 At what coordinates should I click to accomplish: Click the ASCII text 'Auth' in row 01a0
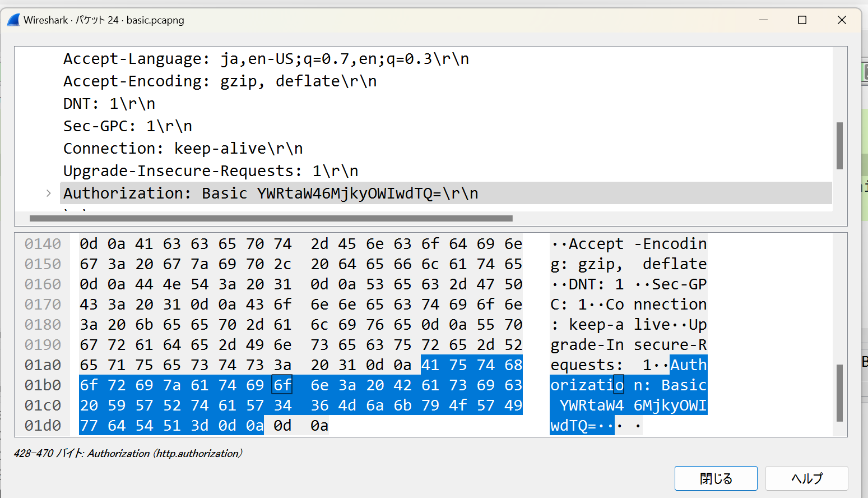689,365
